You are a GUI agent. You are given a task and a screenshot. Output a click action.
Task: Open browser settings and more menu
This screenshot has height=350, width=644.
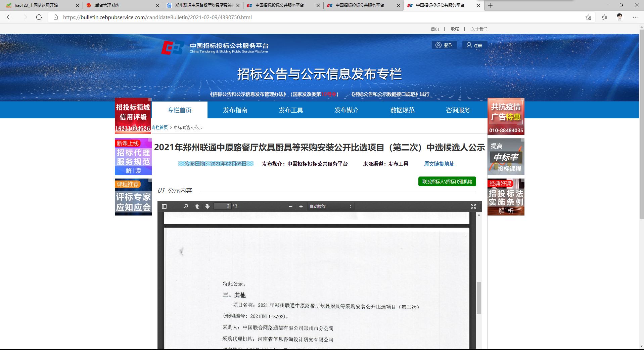point(635,17)
